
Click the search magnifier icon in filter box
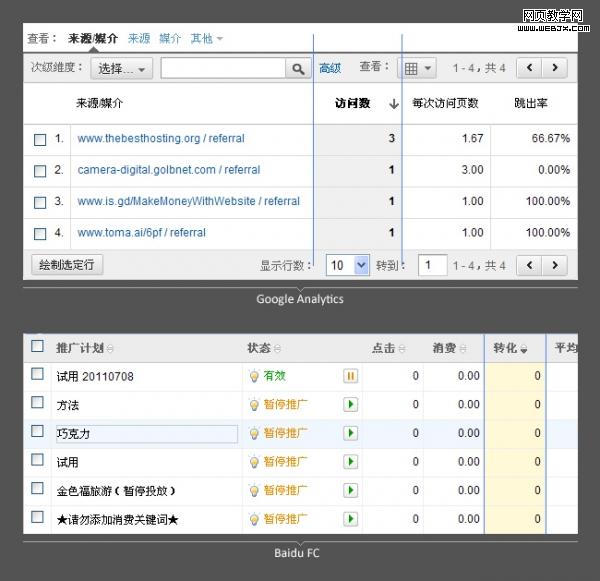click(x=298, y=69)
